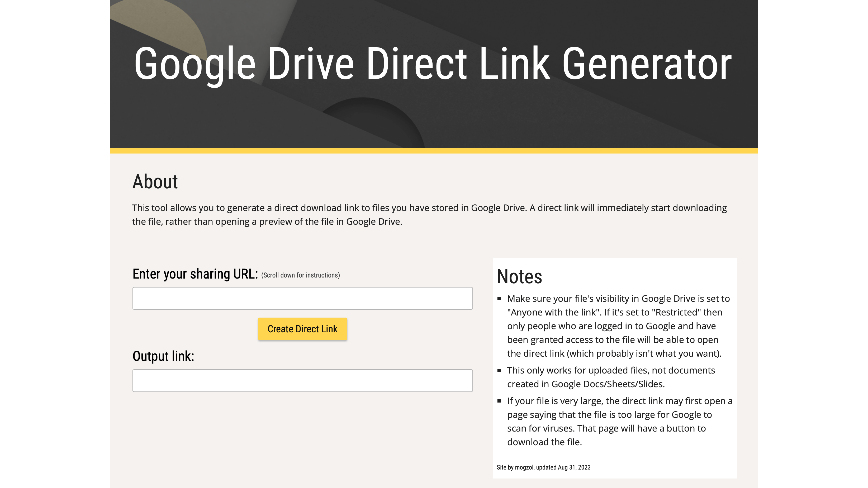Click the Google Drive Direct Link Generator title
Image resolution: width=868 pixels, height=488 pixels.
tap(433, 64)
